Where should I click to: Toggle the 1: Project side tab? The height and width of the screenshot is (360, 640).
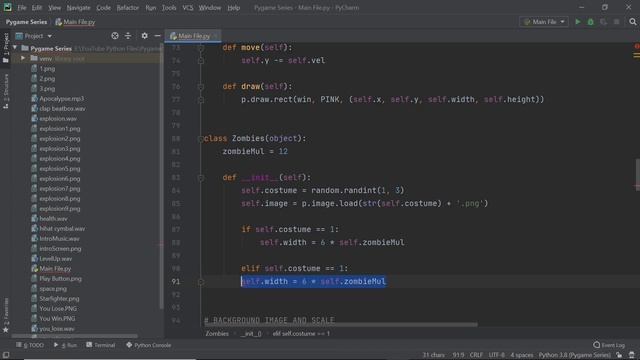click(6, 48)
